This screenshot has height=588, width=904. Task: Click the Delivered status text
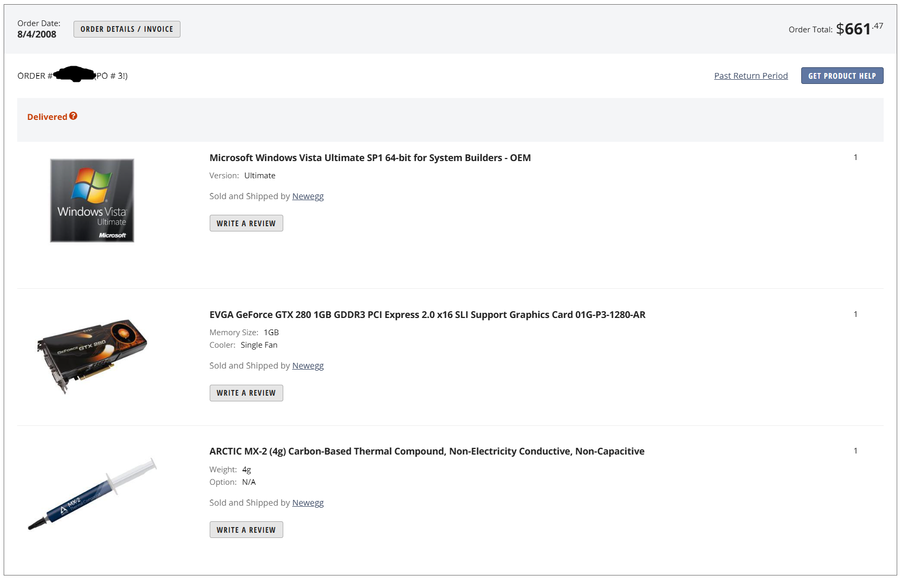tap(47, 117)
